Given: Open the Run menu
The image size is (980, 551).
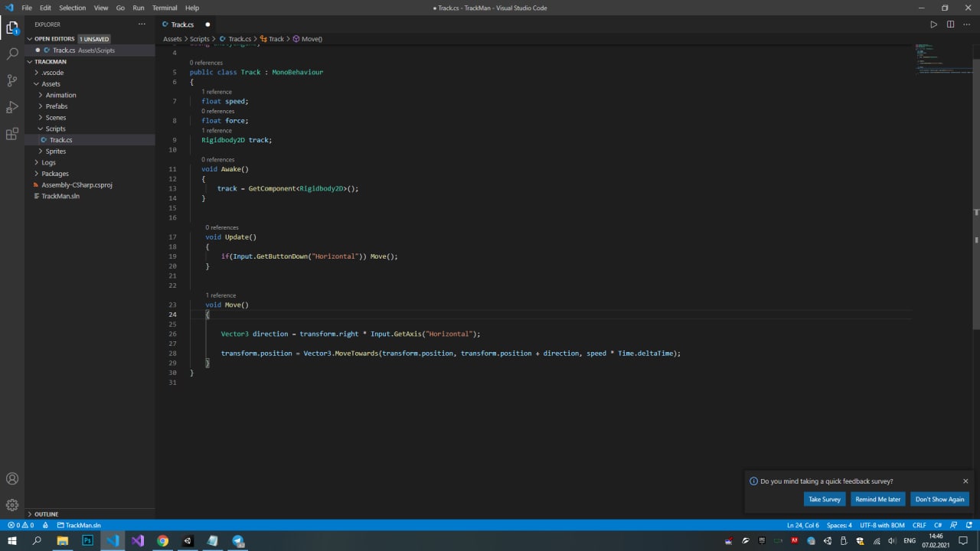Looking at the screenshot, I should [139, 8].
